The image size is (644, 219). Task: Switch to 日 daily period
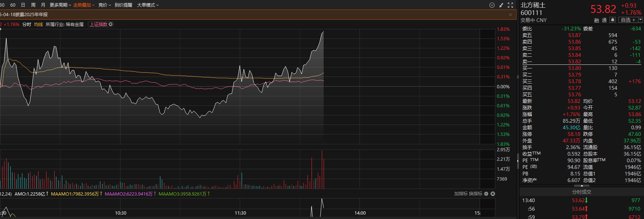point(23,5)
